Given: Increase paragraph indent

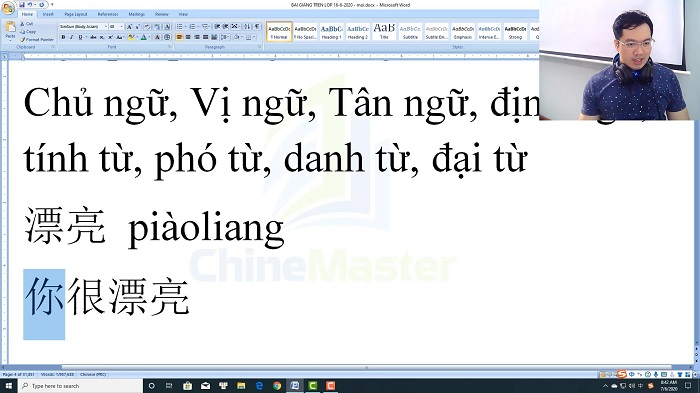Looking at the screenshot, I should click(x=225, y=26).
